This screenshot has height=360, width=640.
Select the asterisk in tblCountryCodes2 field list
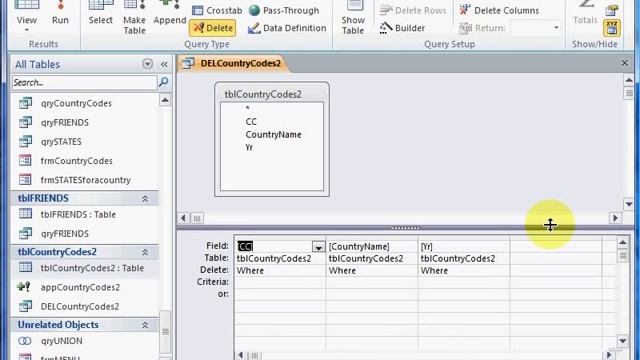coord(247,109)
